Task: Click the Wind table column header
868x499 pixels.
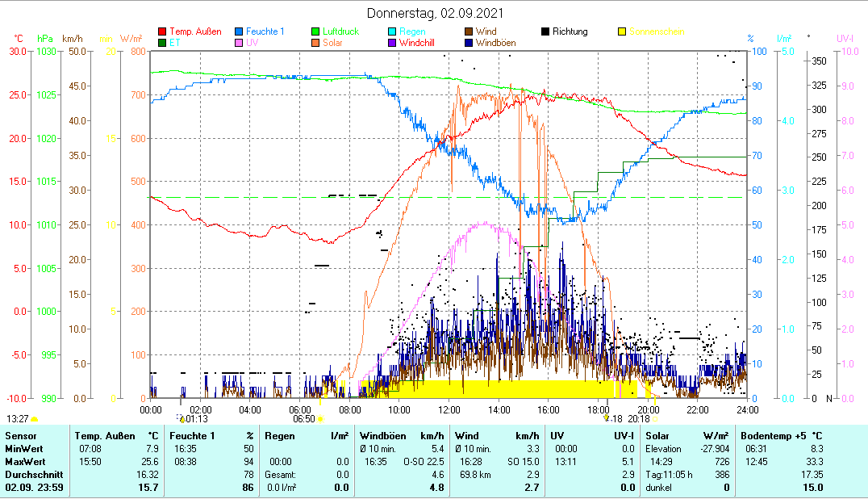Action: click(x=466, y=436)
